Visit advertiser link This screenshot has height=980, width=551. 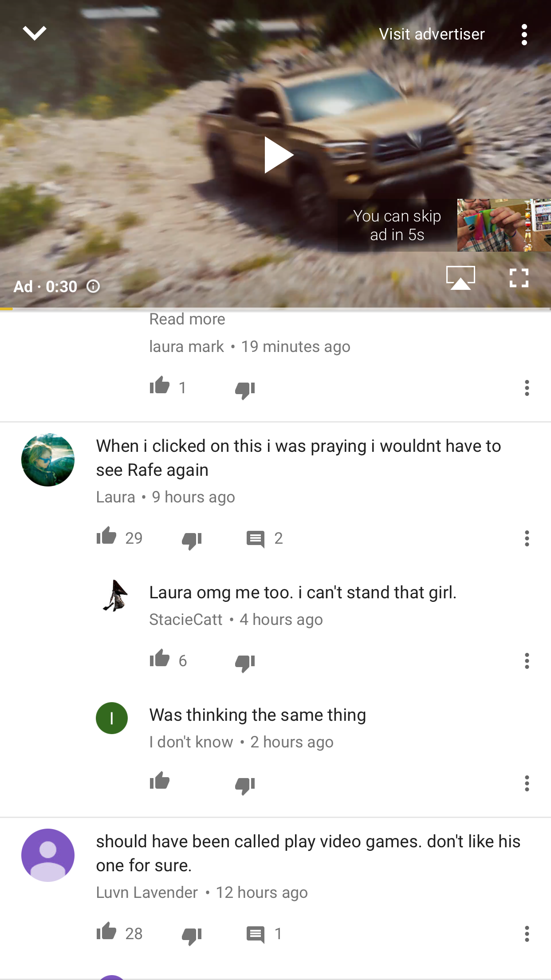pyautogui.click(x=432, y=34)
